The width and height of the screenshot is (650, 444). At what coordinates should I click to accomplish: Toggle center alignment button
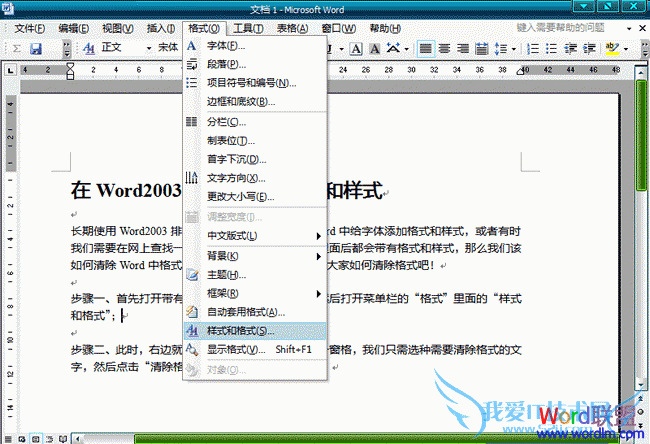pyautogui.click(x=444, y=49)
